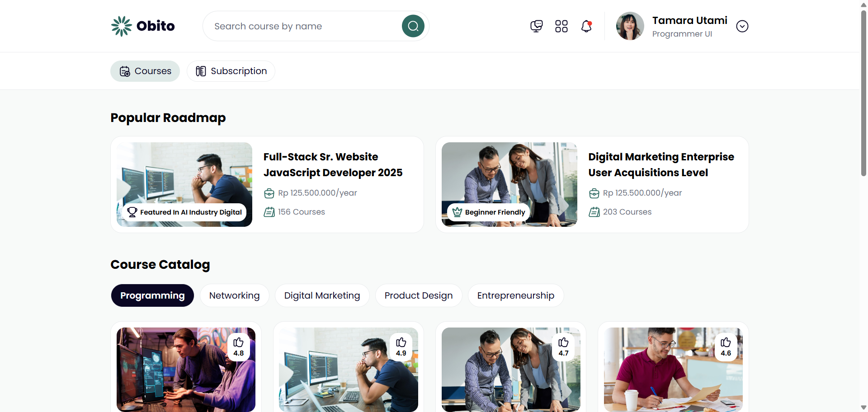Switch to the Subscription tab

[231, 71]
